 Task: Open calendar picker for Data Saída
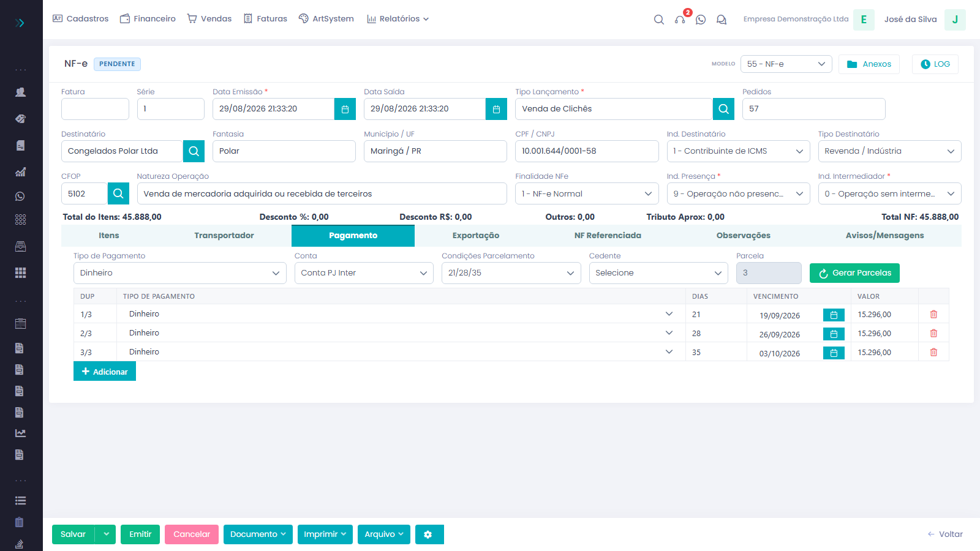[496, 109]
